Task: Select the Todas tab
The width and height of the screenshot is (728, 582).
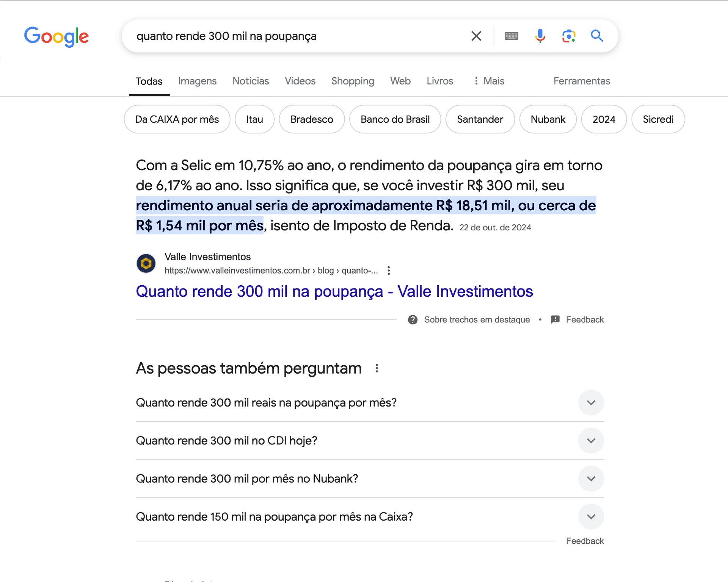Action: pyautogui.click(x=149, y=81)
